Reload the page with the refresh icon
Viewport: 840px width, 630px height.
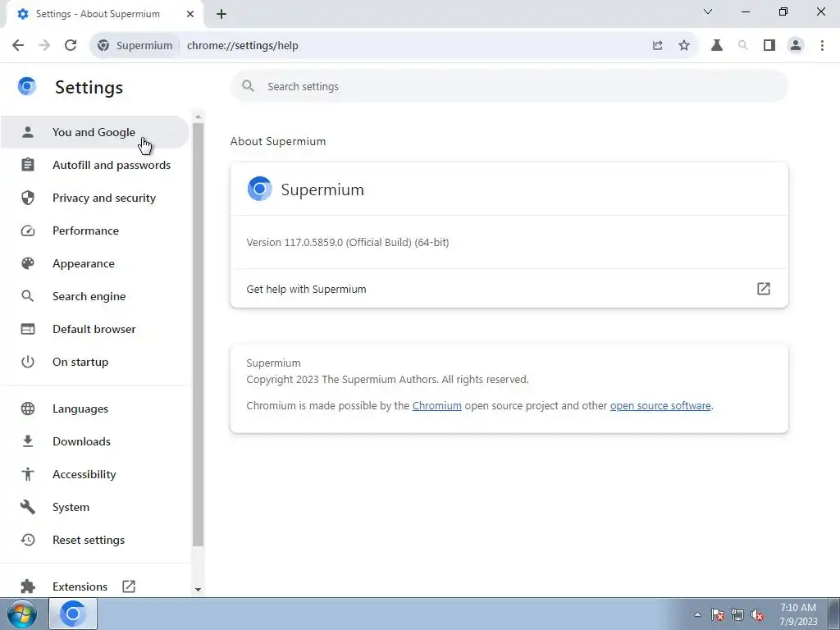click(x=71, y=46)
